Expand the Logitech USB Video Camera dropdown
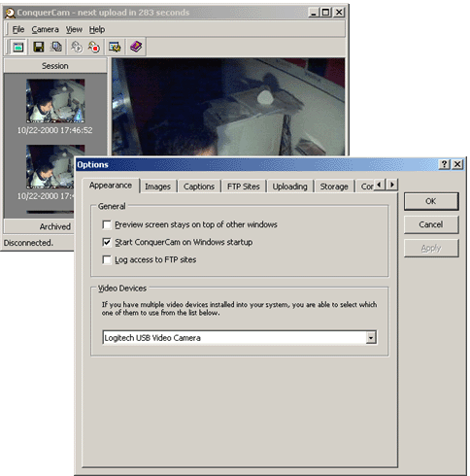This screenshot has width=470, height=476. [371, 338]
